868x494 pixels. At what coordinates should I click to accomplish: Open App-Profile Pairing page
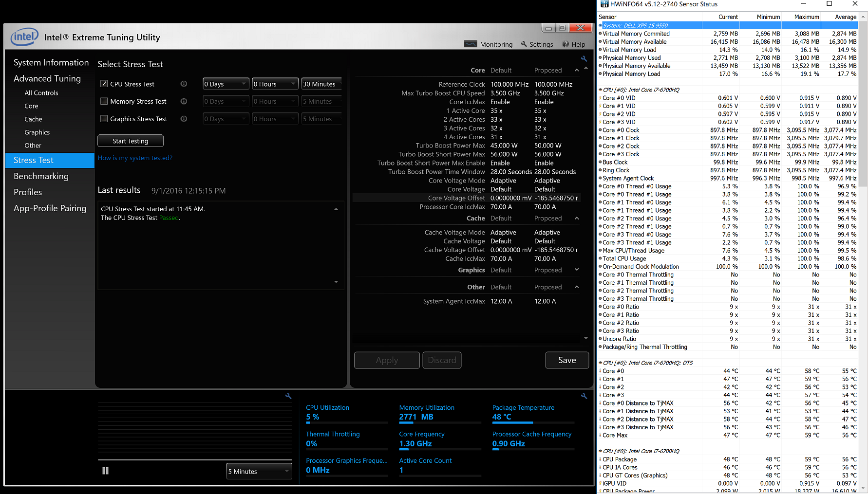50,208
